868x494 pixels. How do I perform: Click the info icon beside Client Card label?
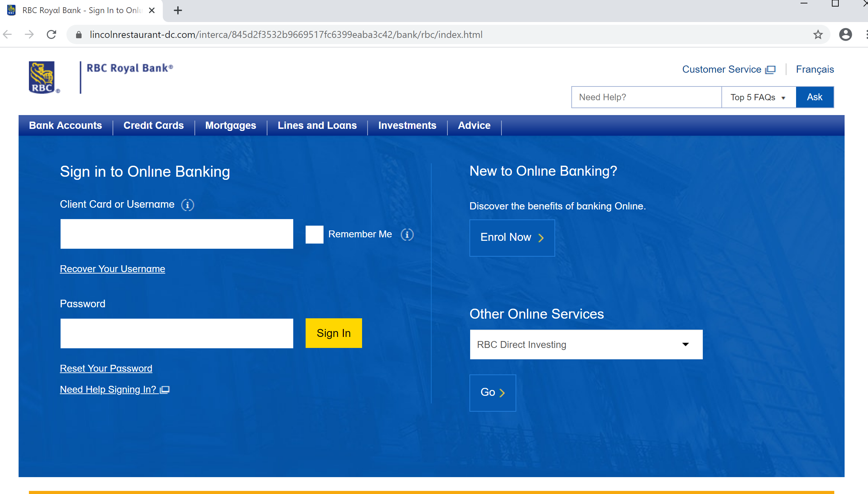pos(188,205)
